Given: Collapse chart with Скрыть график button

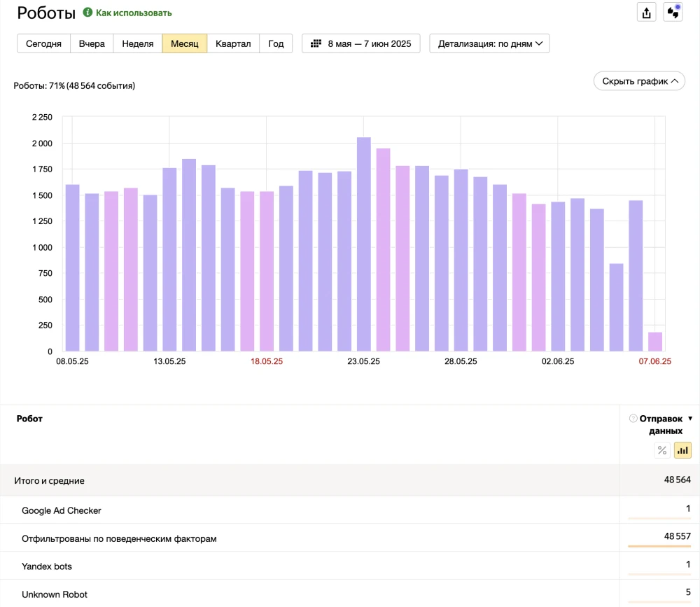Looking at the screenshot, I should coord(639,81).
